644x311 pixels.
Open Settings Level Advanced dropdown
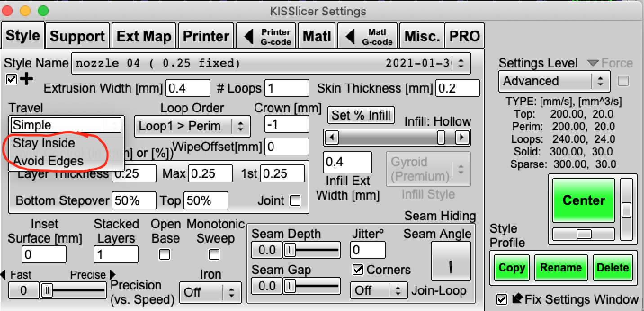pos(554,81)
